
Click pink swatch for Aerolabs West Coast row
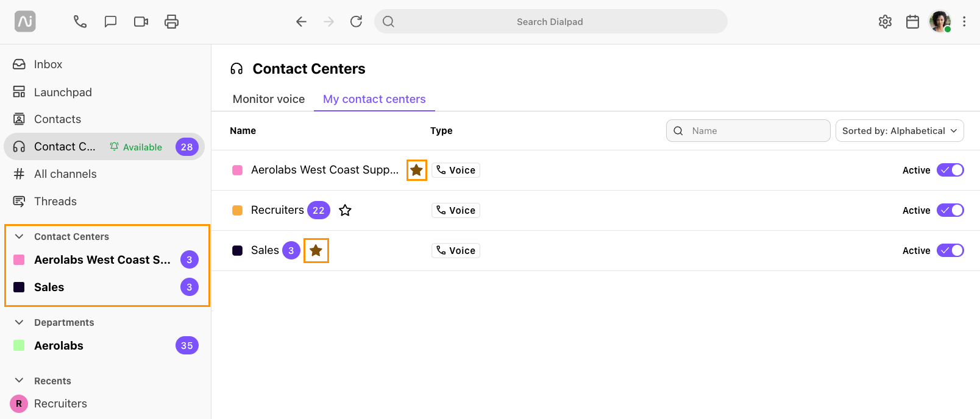pyautogui.click(x=238, y=171)
